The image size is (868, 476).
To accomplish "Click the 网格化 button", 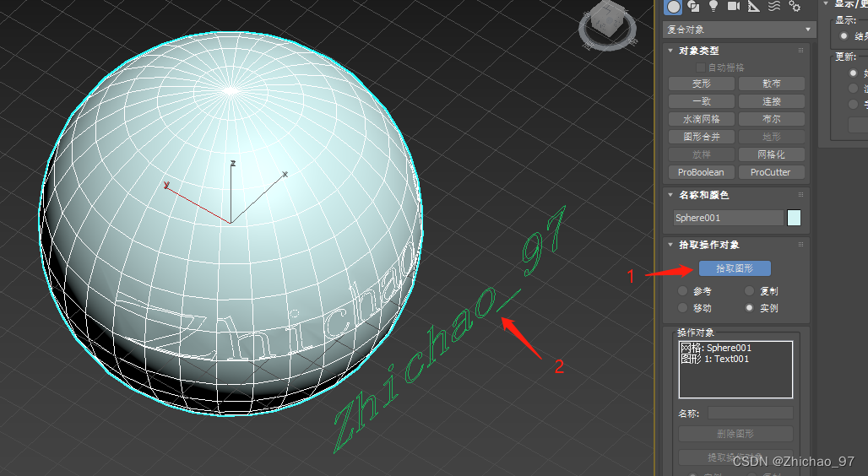I will pyautogui.click(x=771, y=154).
